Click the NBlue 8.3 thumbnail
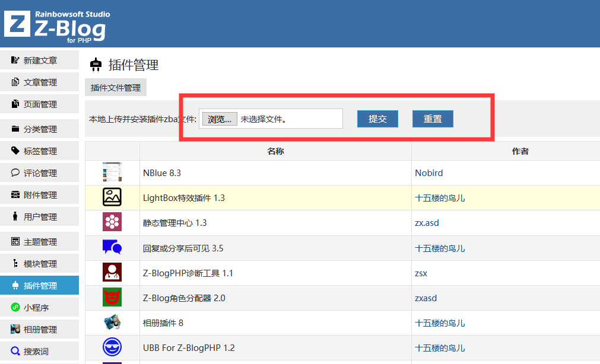600x364 pixels. pos(112,172)
